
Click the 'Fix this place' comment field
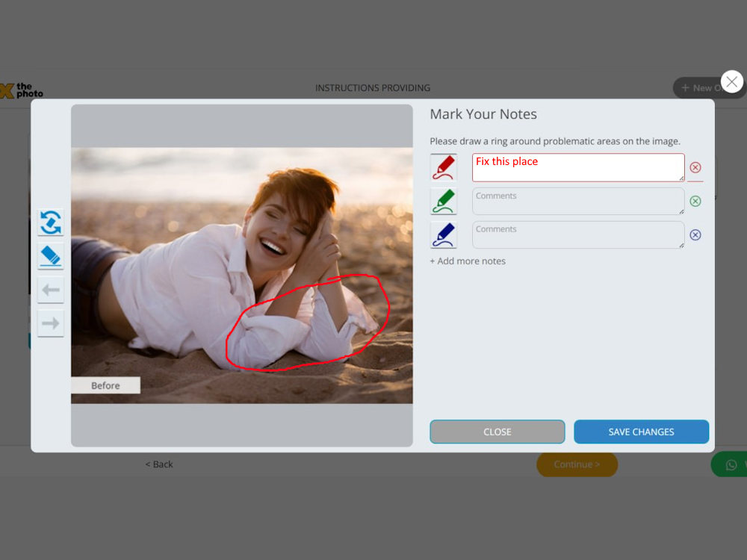coord(578,167)
